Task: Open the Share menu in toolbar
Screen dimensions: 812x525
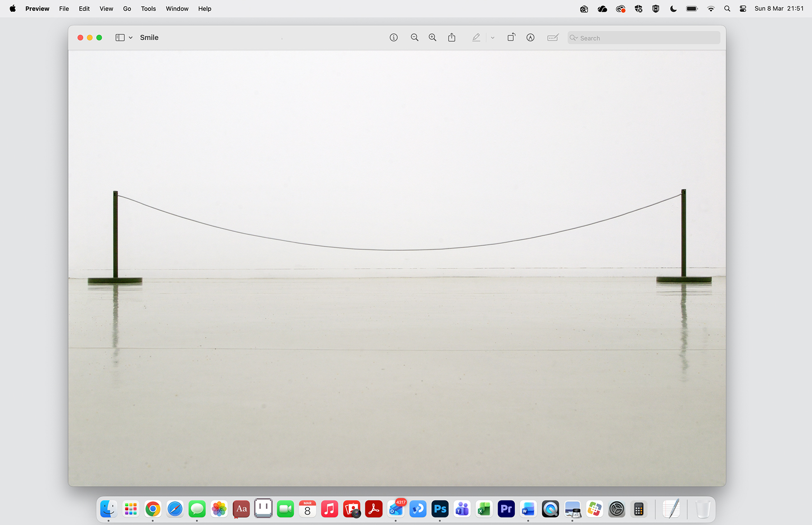Action: tap(452, 37)
